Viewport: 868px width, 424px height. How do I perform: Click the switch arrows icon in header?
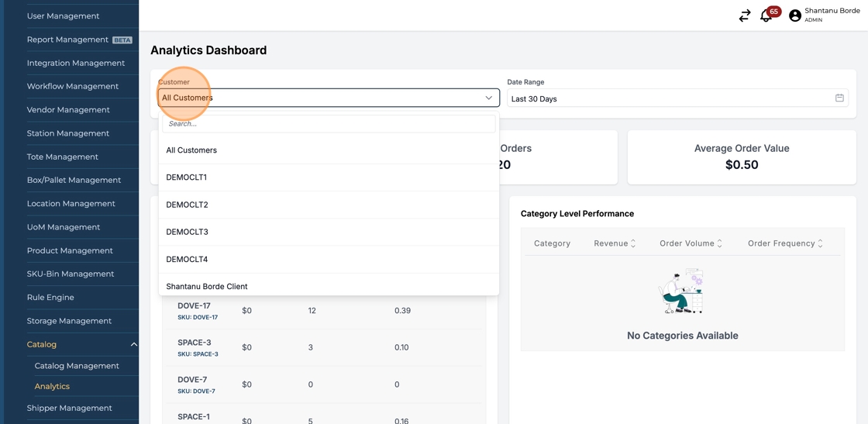(x=744, y=16)
